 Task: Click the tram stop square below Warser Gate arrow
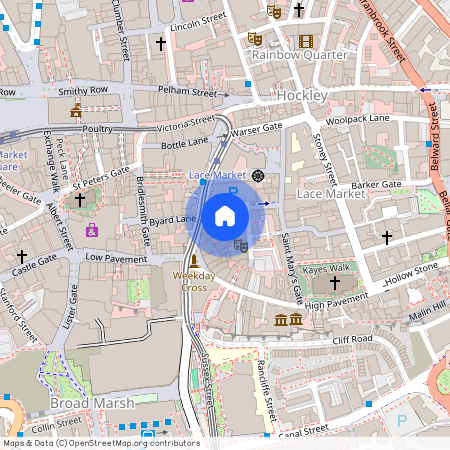[224, 144]
